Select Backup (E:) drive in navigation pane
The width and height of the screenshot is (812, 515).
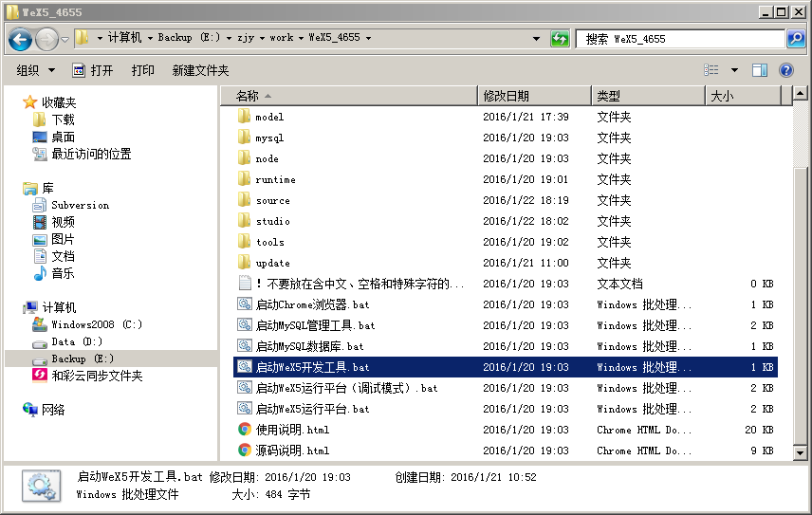(x=73, y=359)
